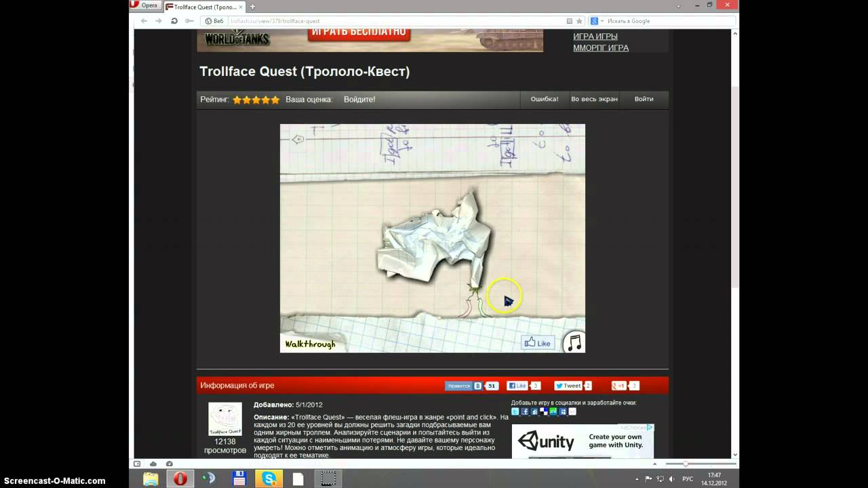This screenshot has width=868, height=488.
Task: Bookmark the page with the star icon
Action: point(579,21)
